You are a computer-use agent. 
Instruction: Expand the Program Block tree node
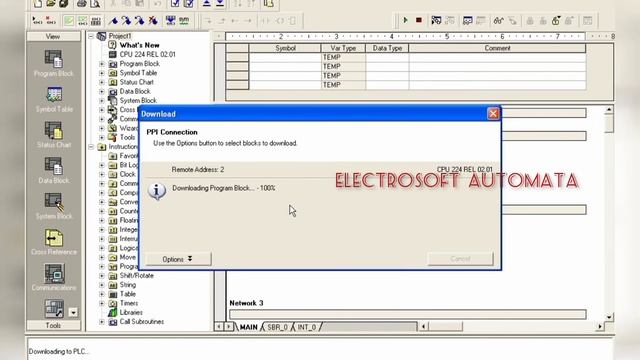102,64
